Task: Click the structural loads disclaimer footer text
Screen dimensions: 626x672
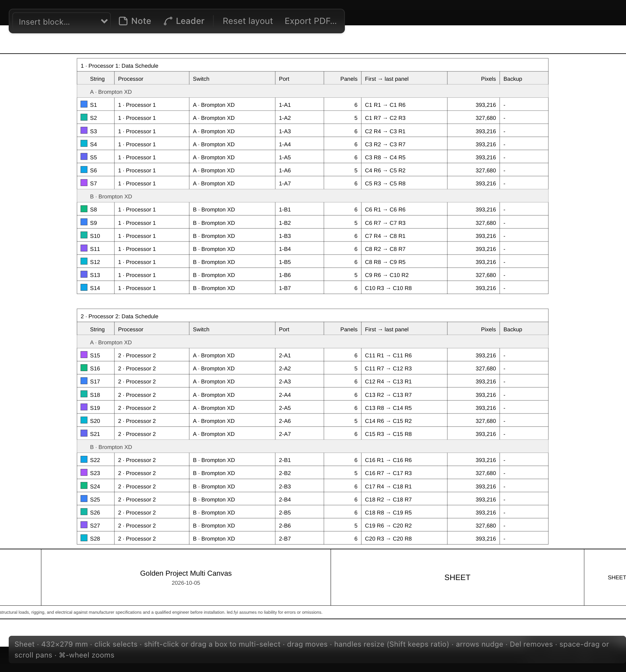Action: (161, 612)
